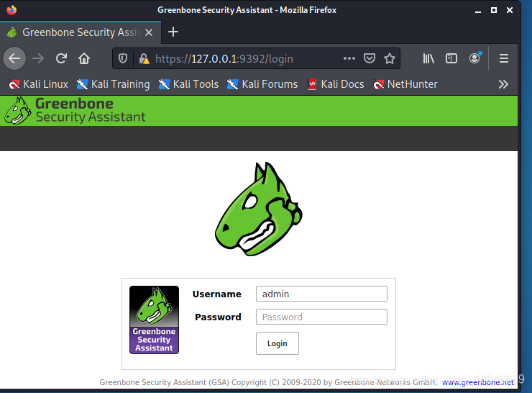
Task: Open the Firefox hamburger menu
Action: (503, 58)
